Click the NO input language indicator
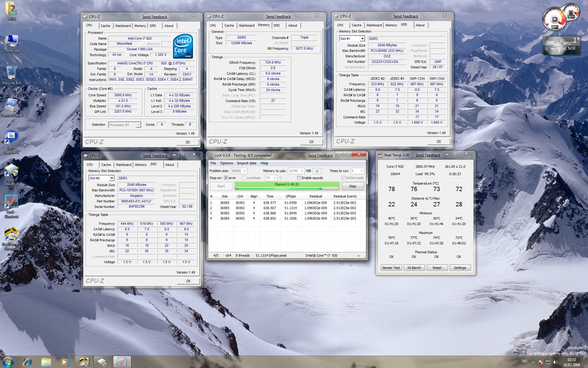The width and height of the screenshot is (588, 368). tap(525, 361)
